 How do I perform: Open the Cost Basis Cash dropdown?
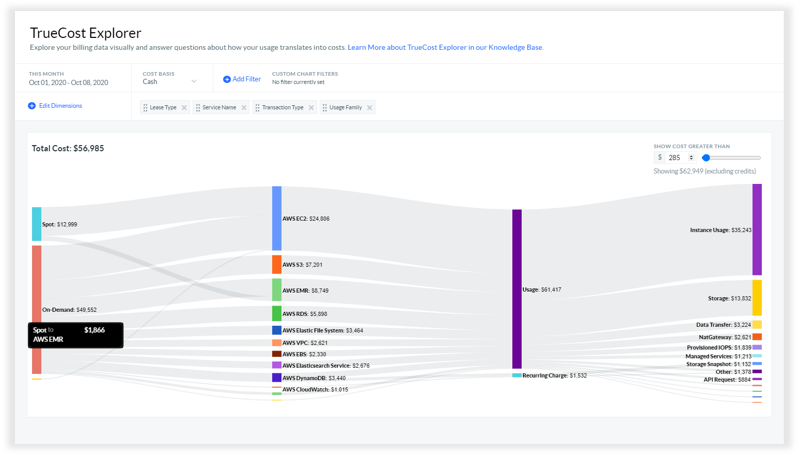point(170,82)
